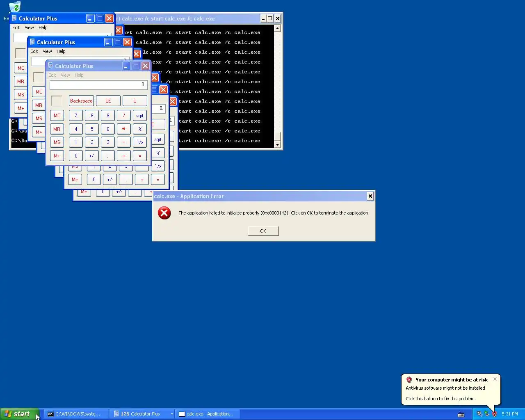Image resolution: width=525 pixels, height=420 pixels.
Task: Click the scroll down arrow in the command prompt window
Action: [x=277, y=144]
